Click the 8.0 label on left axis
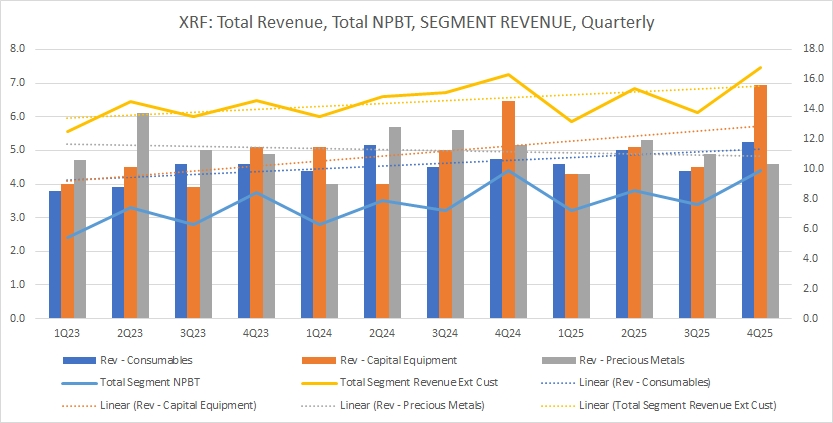 16,48
